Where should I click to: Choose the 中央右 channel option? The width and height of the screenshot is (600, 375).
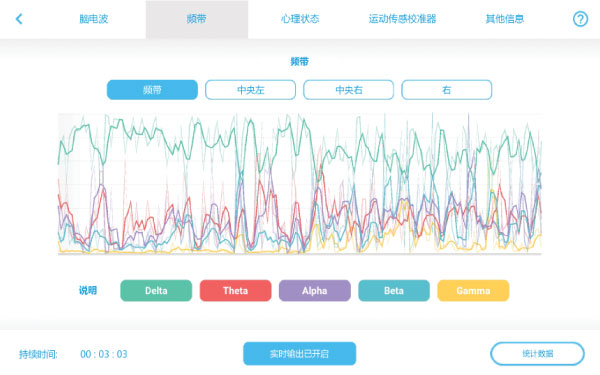(349, 90)
